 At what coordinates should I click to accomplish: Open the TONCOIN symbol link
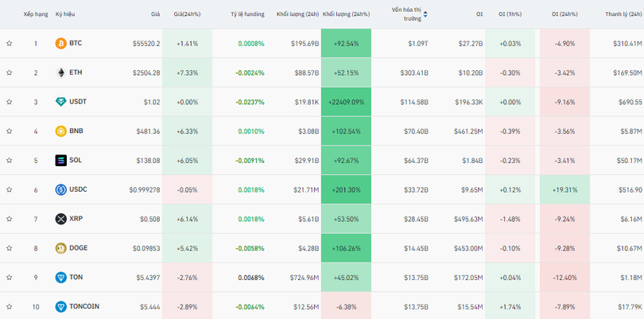pos(84,306)
